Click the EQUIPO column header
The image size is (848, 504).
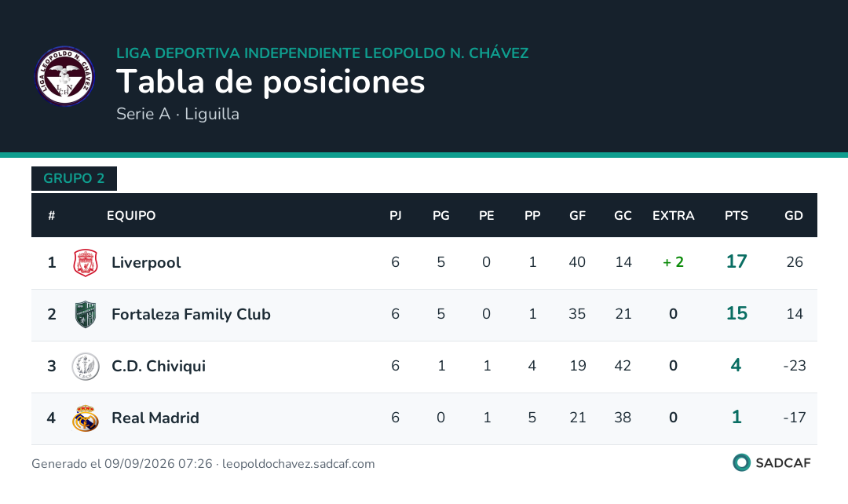131,216
